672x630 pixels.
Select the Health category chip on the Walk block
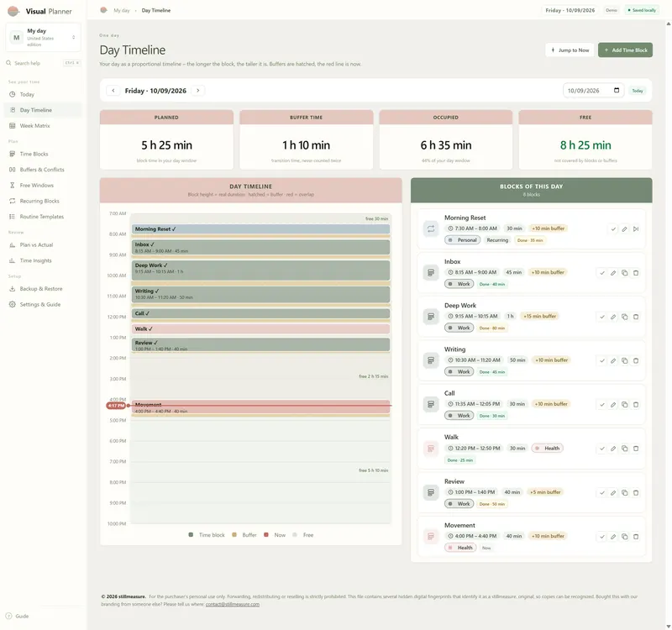tap(548, 449)
